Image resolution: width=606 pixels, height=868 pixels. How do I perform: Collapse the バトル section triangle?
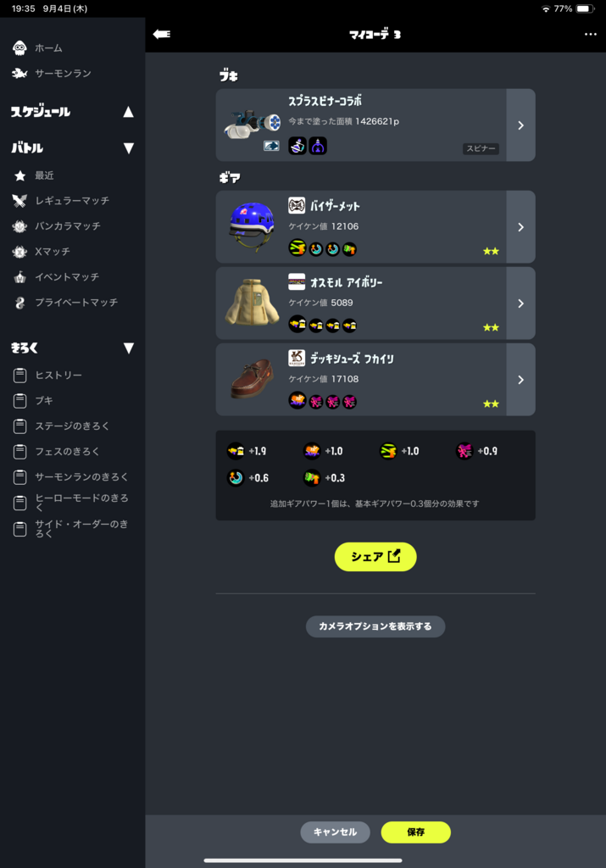(x=128, y=147)
